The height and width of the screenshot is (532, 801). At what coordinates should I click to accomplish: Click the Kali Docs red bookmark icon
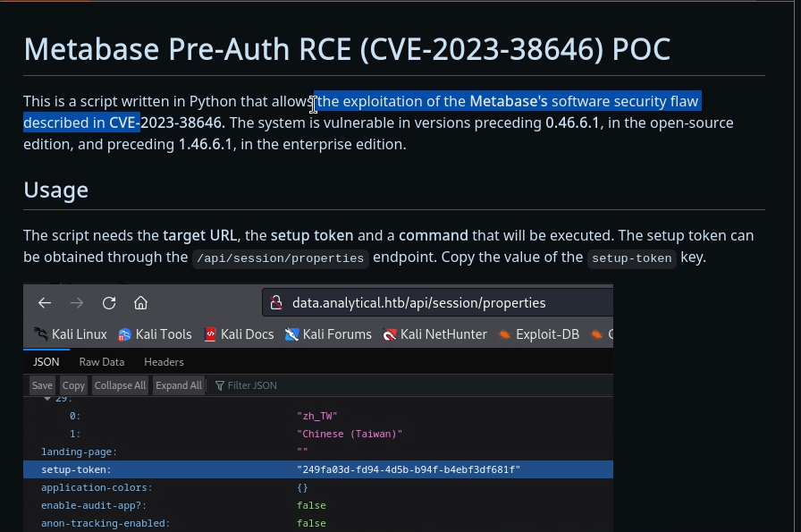click(x=210, y=334)
